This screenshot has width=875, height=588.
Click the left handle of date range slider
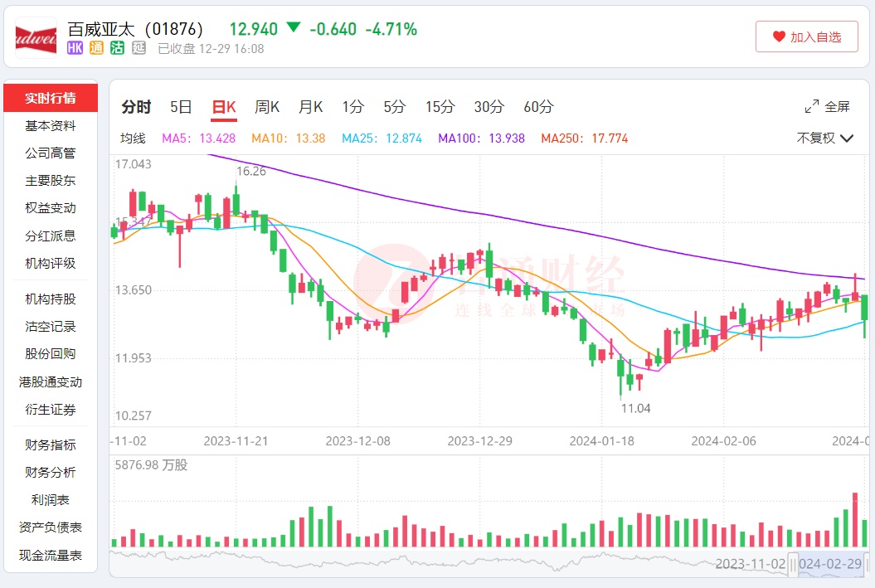(794, 563)
